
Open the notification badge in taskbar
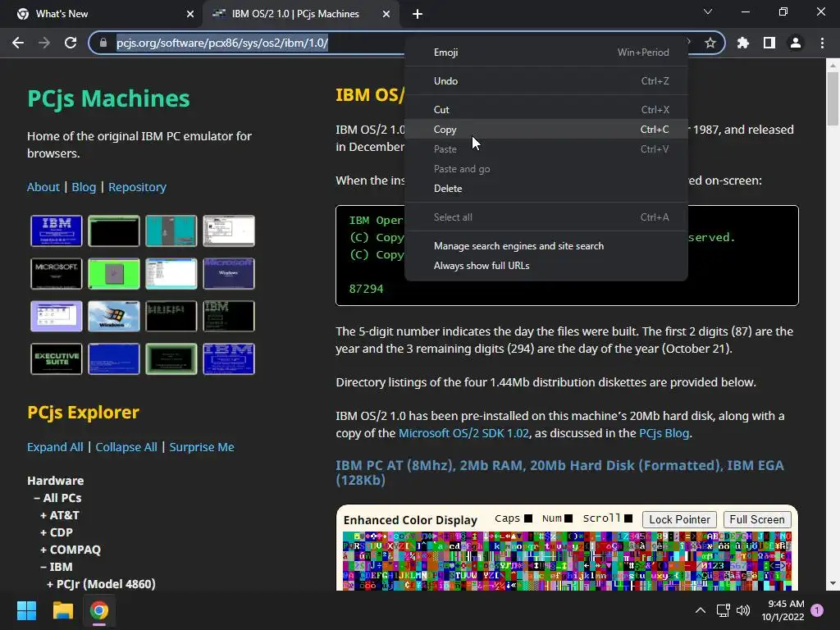817,610
